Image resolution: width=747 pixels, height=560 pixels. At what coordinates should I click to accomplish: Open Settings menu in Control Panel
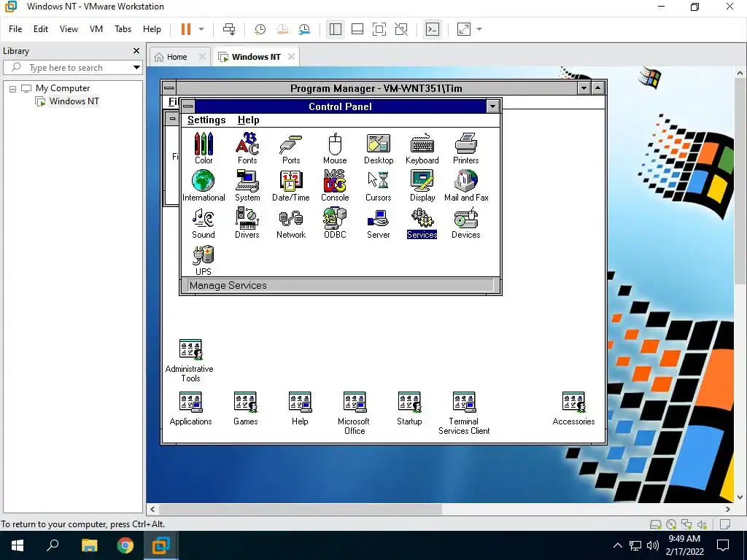(206, 120)
